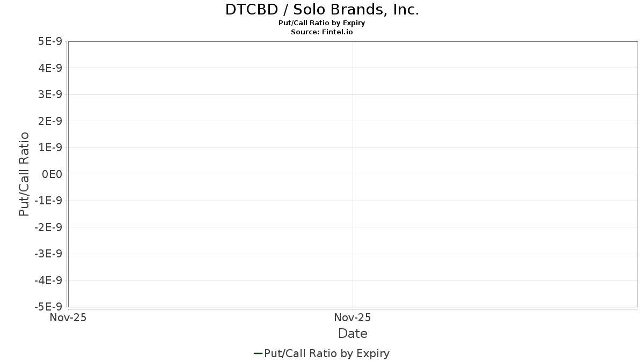Select the Source: Fintel.io text
Viewport: 644px width, 362px height.
click(322, 32)
